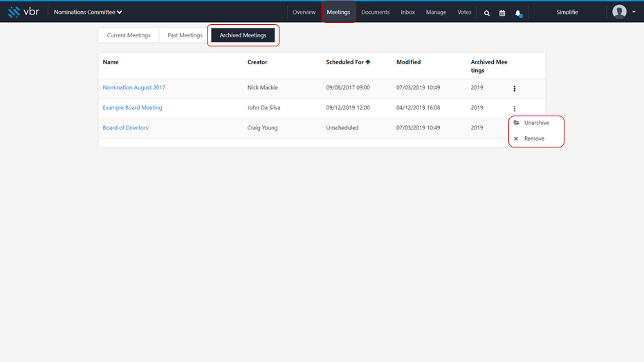
Task: Open the Inbox navigation item
Action: (408, 12)
